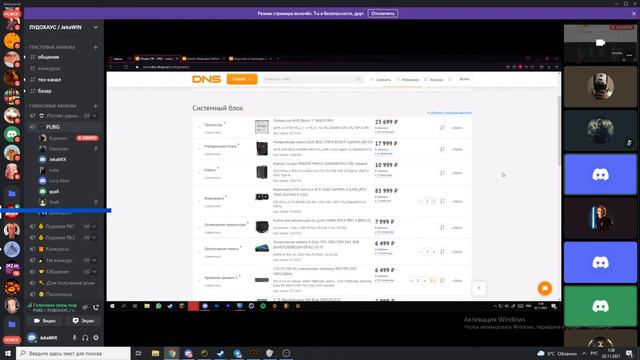Swap the cooler in the 7 999 ₽ row

(442, 227)
